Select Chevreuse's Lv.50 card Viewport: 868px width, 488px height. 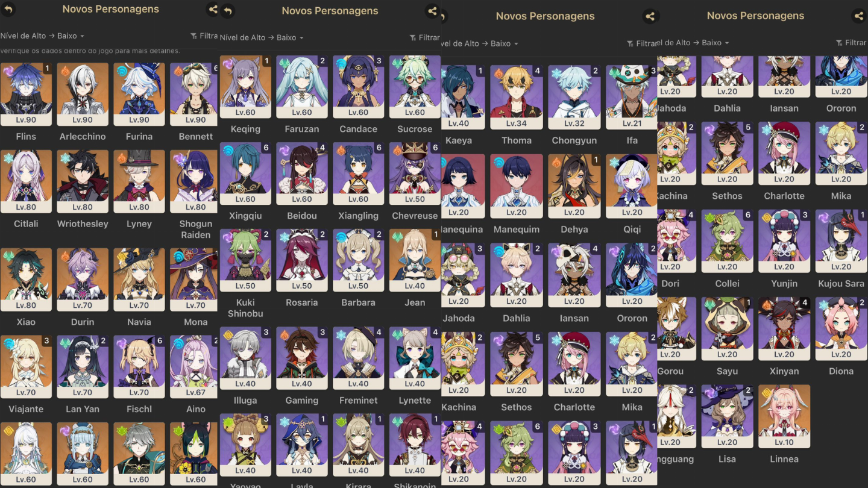[x=415, y=174]
